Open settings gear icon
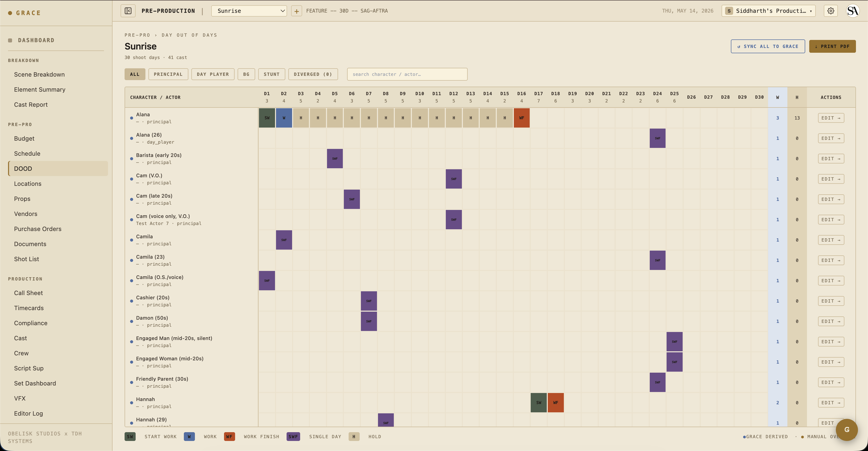 [831, 11]
